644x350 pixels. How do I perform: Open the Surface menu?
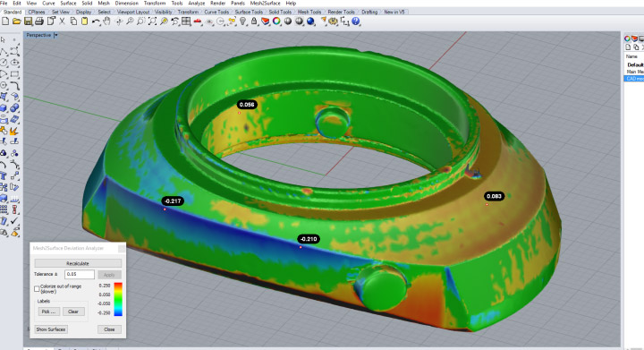click(x=68, y=4)
